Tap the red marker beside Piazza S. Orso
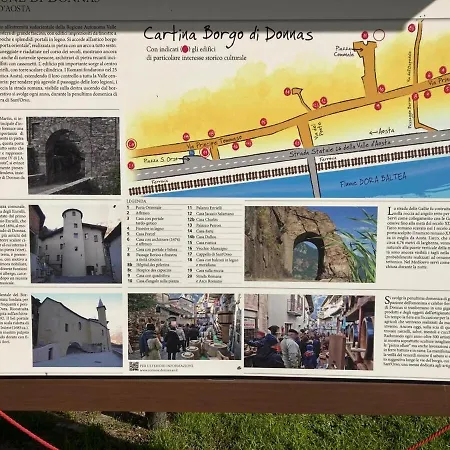This screenshot has height=450, width=450. [205, 152]
